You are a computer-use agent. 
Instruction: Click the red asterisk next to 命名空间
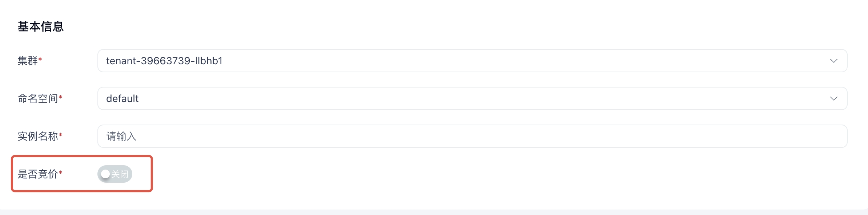point(60,97)
